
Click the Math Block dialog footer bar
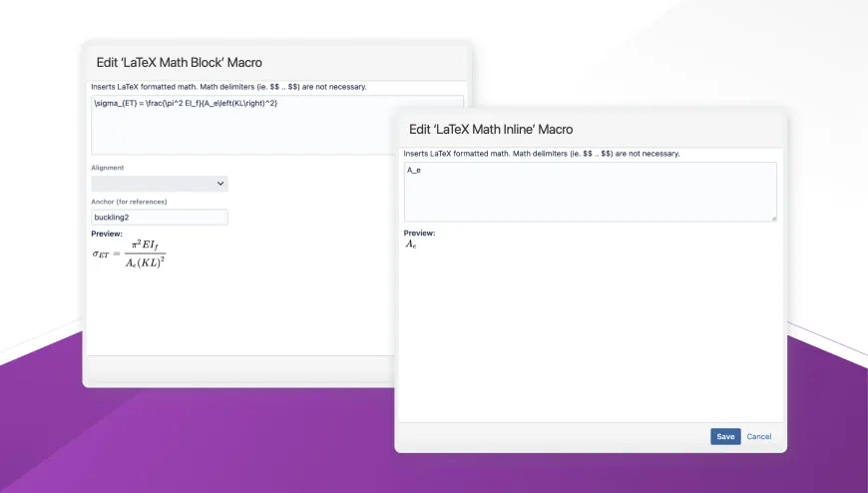(x=239, y=368)
